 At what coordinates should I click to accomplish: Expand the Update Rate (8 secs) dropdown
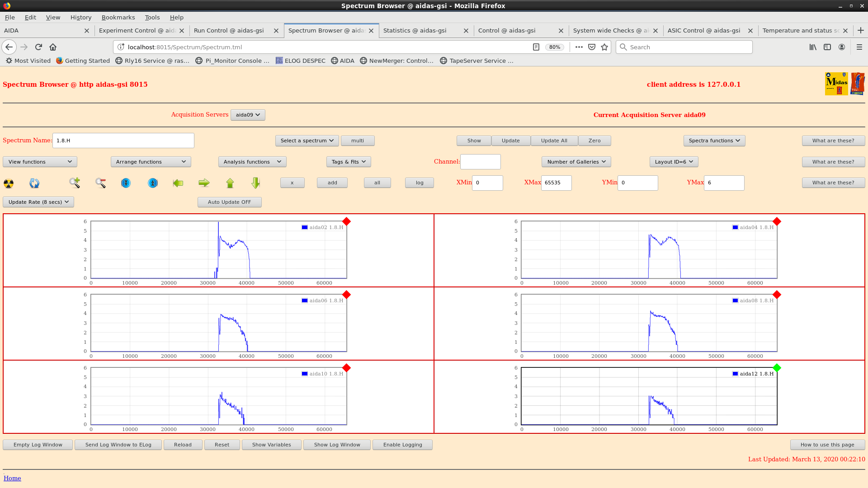(38, 202)
